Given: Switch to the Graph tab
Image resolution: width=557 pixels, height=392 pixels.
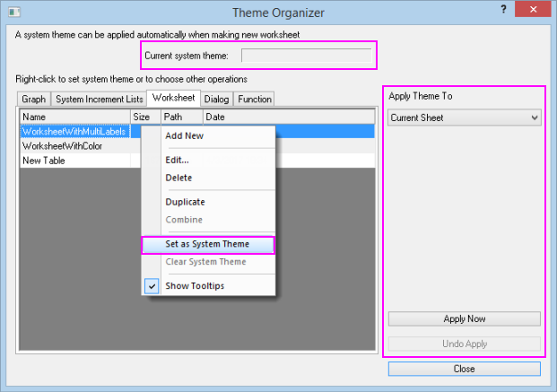Looking at the screenshot, I should tap(33, 99).
